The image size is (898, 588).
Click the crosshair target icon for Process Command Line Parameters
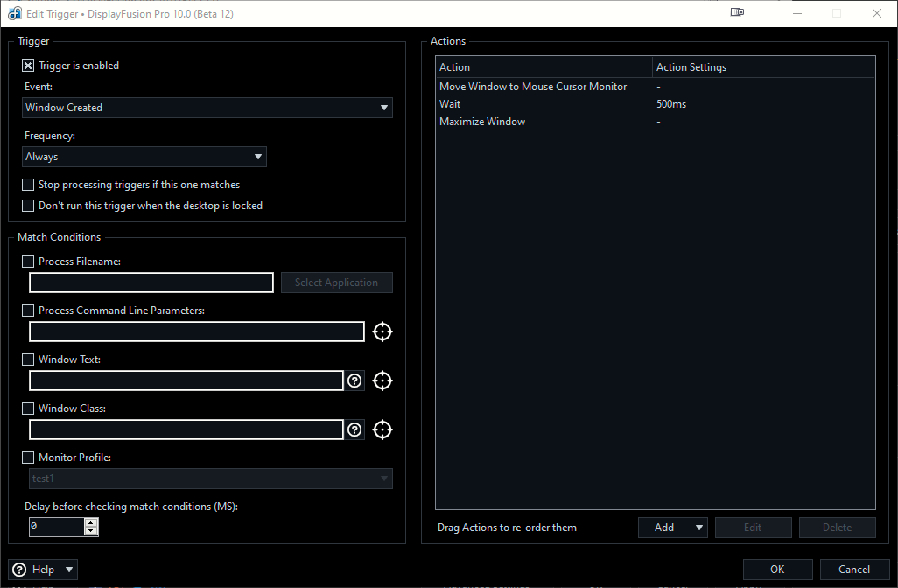[382, 332]
